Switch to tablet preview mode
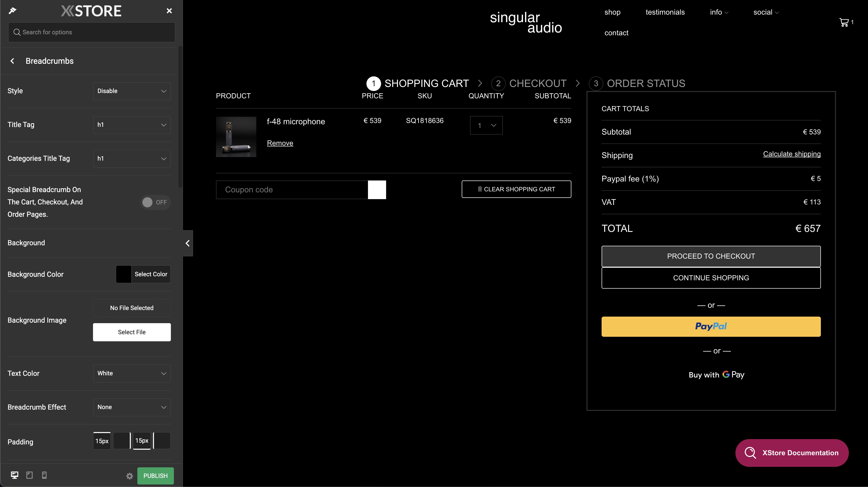 30,475
